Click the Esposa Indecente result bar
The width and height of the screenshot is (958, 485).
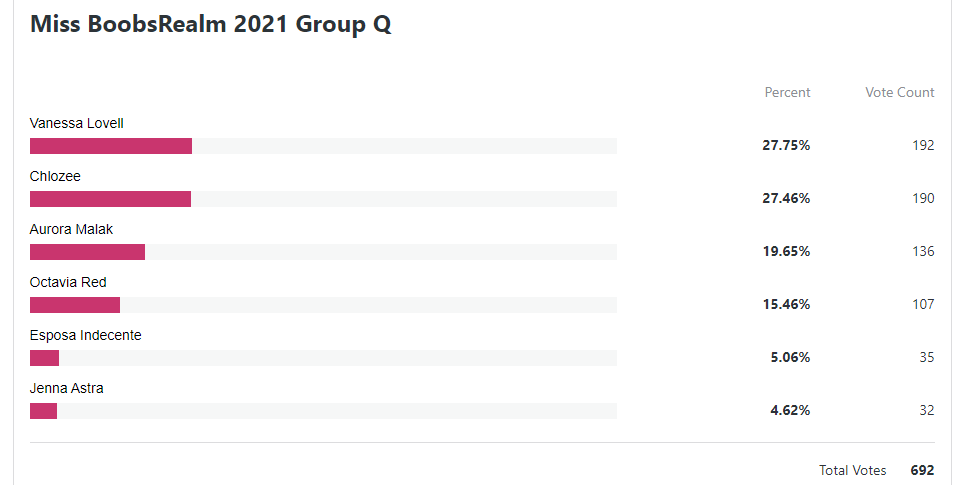click(x=323, y=358)
